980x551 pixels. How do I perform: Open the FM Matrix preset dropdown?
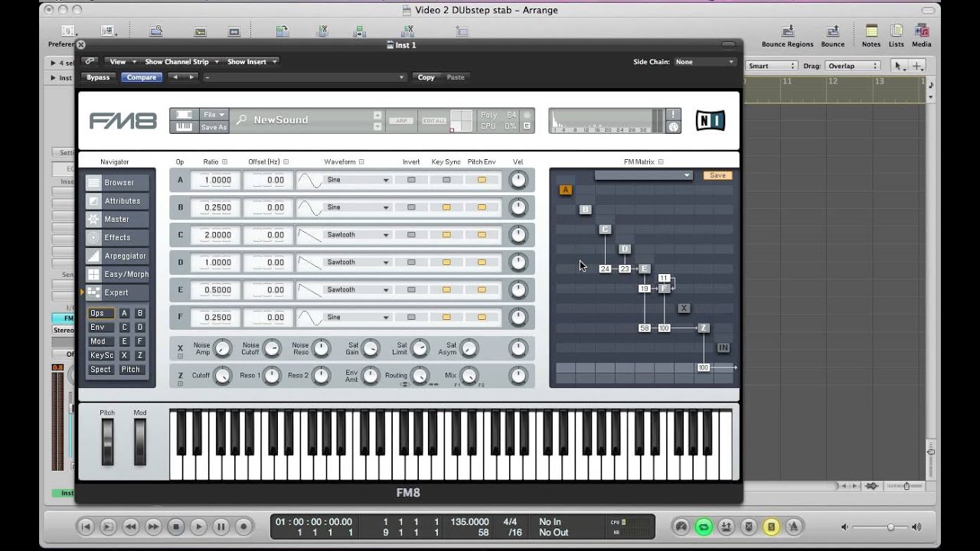click(643, 175)
